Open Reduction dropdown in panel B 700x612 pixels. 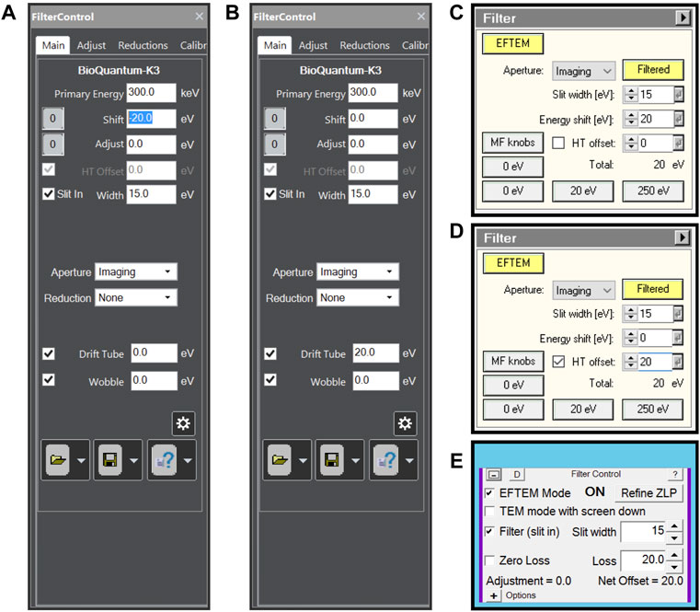pos(358,297)
